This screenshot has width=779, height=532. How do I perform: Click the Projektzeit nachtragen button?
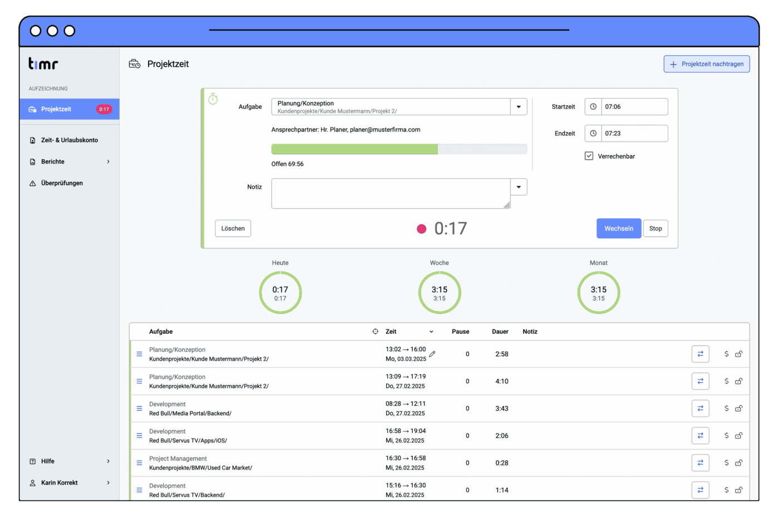pos(707,64)
